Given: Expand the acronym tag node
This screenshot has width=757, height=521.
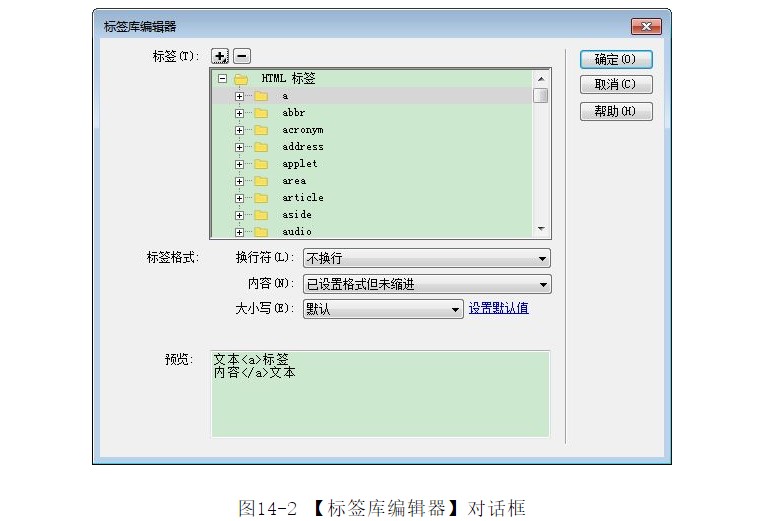Looking at the screenshot, I should 239,130.
